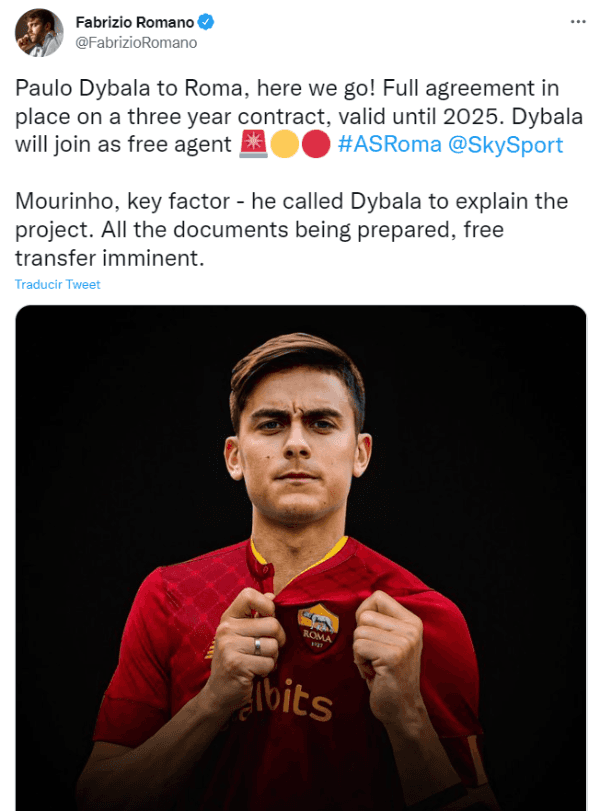The height and width of the screenshot is (811, 600).
Task: Open the @FabrizioRomano handle
Action: tap(136, 43)
